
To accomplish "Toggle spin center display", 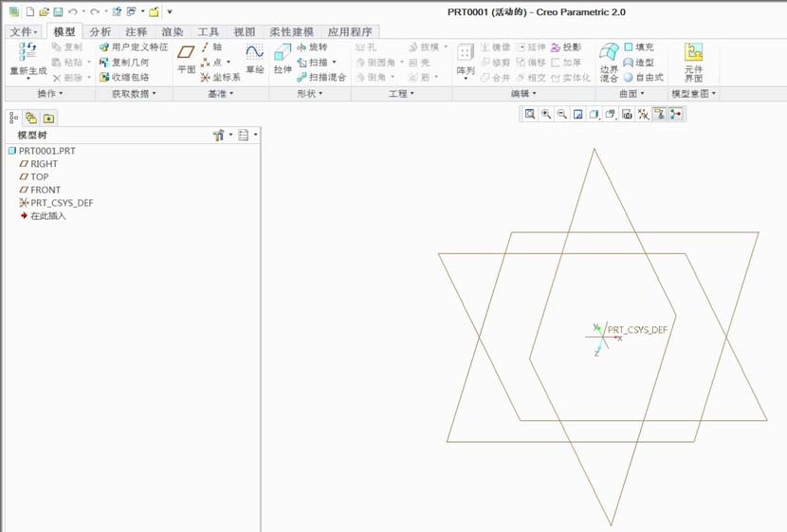I will (x=675, y=115).
